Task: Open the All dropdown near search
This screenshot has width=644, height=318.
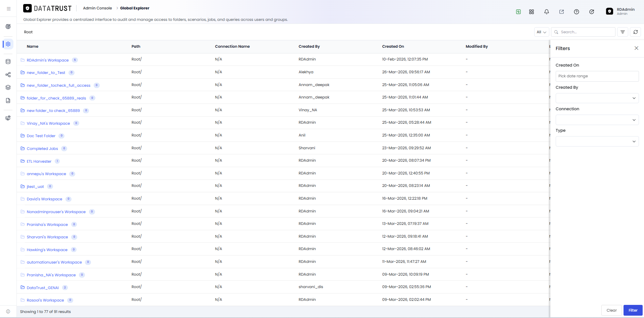Action: 542,32
